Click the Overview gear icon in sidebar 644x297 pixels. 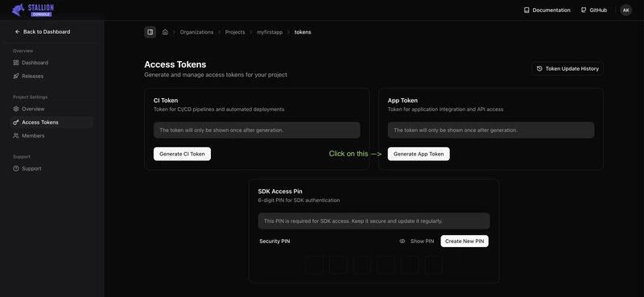(x=16, y=109)
